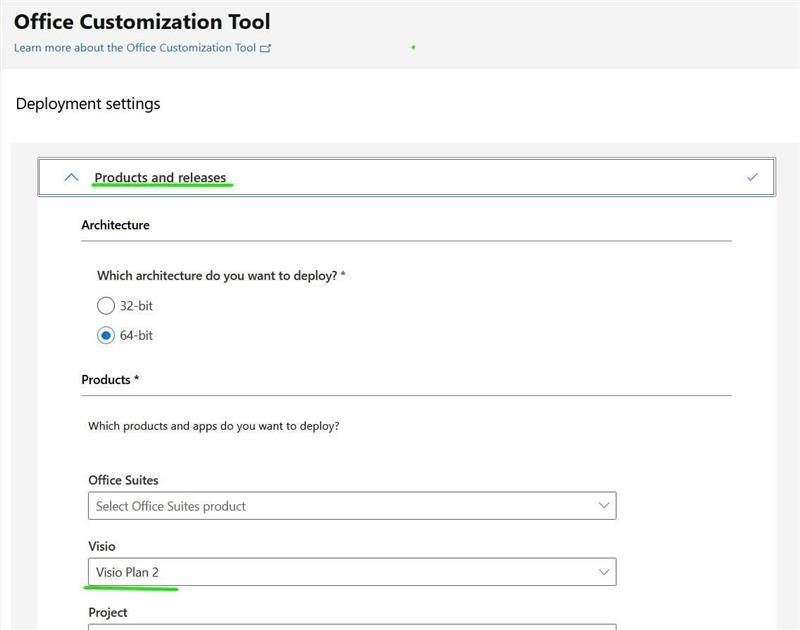Click the 64-bit option label

click(x=136, y=335)
